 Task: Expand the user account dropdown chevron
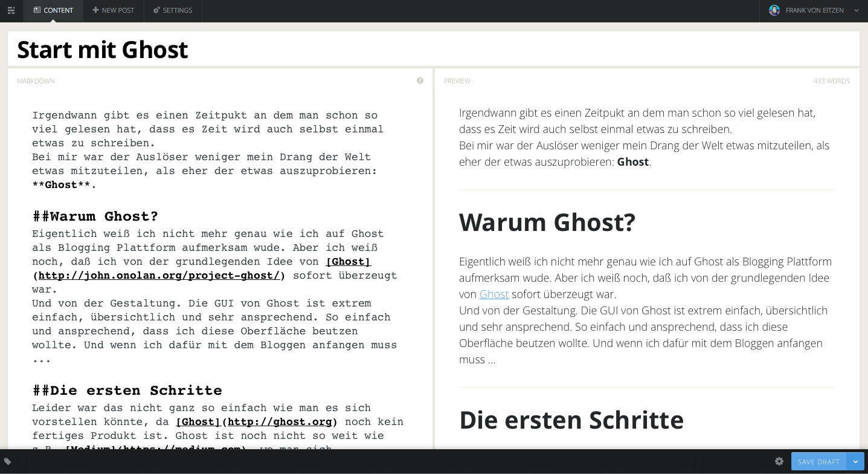[x=856, y=10]
